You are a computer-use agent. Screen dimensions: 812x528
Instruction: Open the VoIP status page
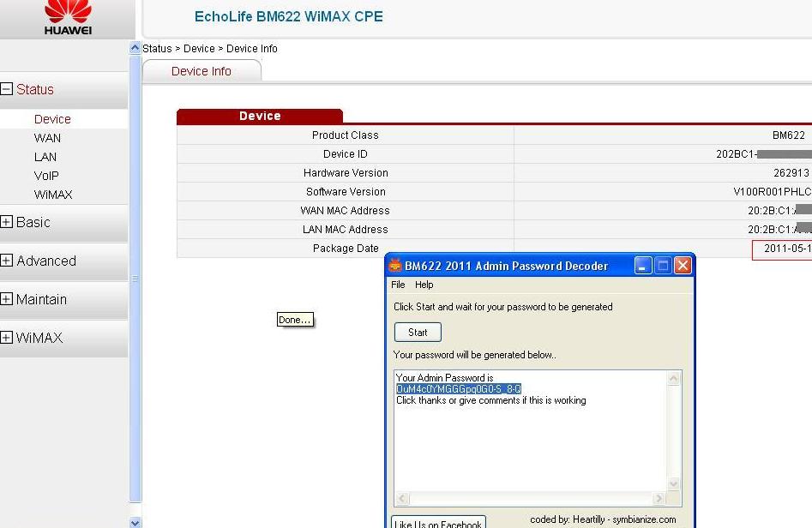click(x=46, y=176)
